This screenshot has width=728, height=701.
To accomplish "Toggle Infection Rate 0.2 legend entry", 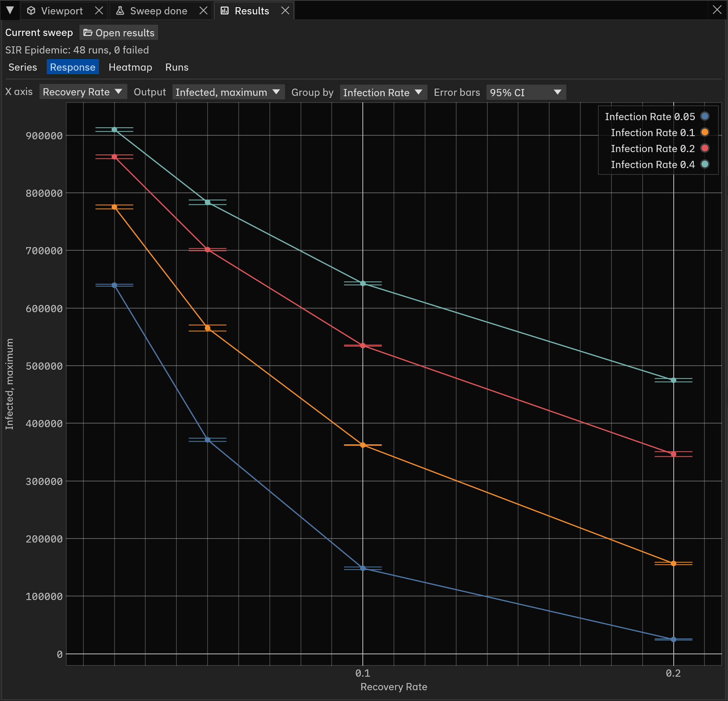I will (x=660, y=149).
